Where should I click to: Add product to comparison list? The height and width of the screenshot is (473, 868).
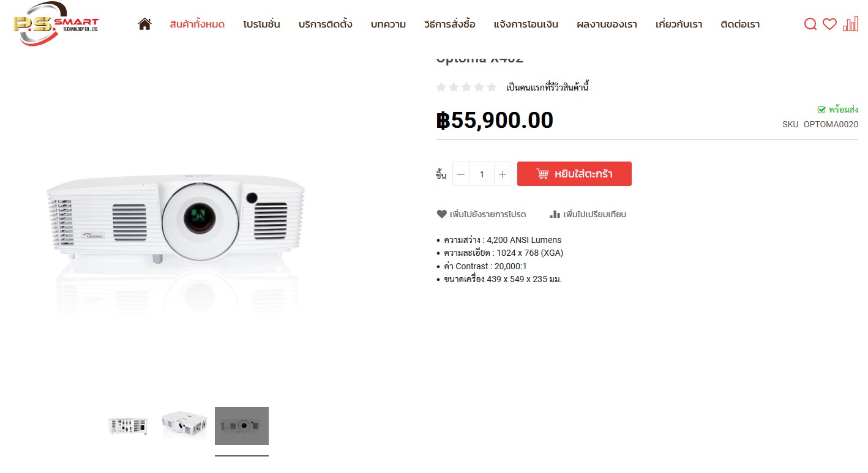point(588,214)
